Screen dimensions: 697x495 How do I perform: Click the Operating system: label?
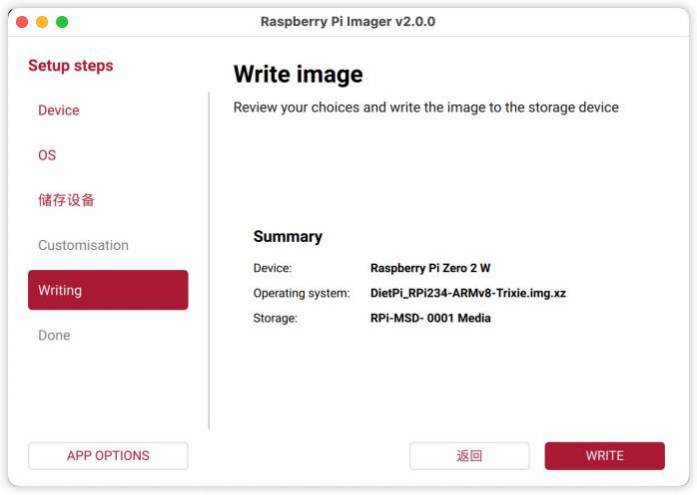(x=301, y=293)
